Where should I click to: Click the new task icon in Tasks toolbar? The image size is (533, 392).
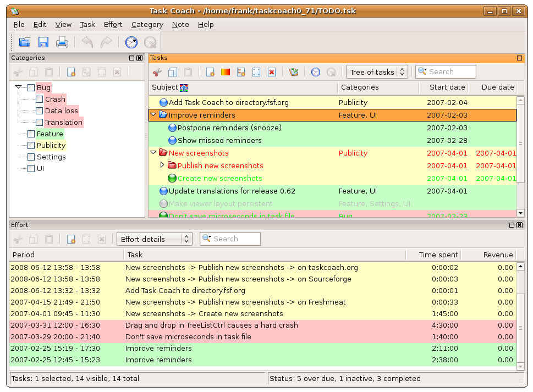coord(210,72)
